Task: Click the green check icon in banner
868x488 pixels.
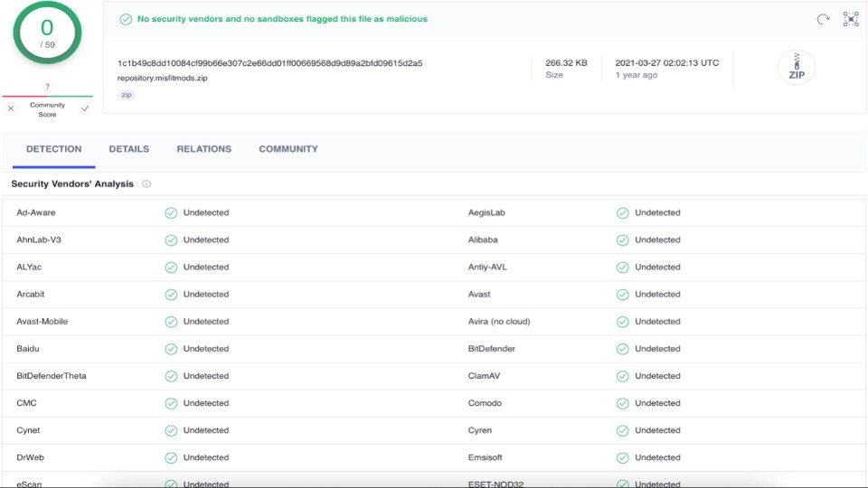Action: pos(126,19)
